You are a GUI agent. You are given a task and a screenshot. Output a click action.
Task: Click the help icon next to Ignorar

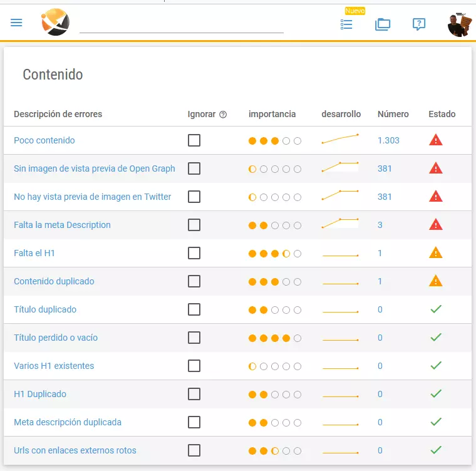223,114
